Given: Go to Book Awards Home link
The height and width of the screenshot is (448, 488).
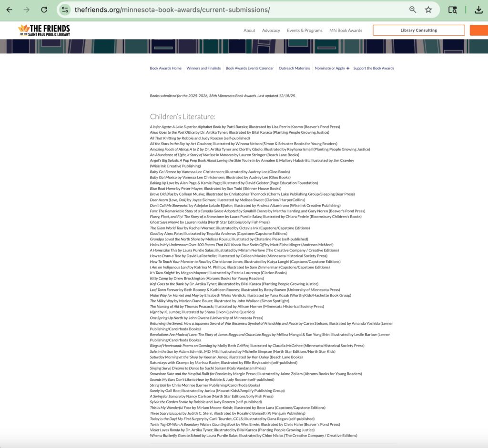Looking at the screenshot, I should tap(165, 69).
